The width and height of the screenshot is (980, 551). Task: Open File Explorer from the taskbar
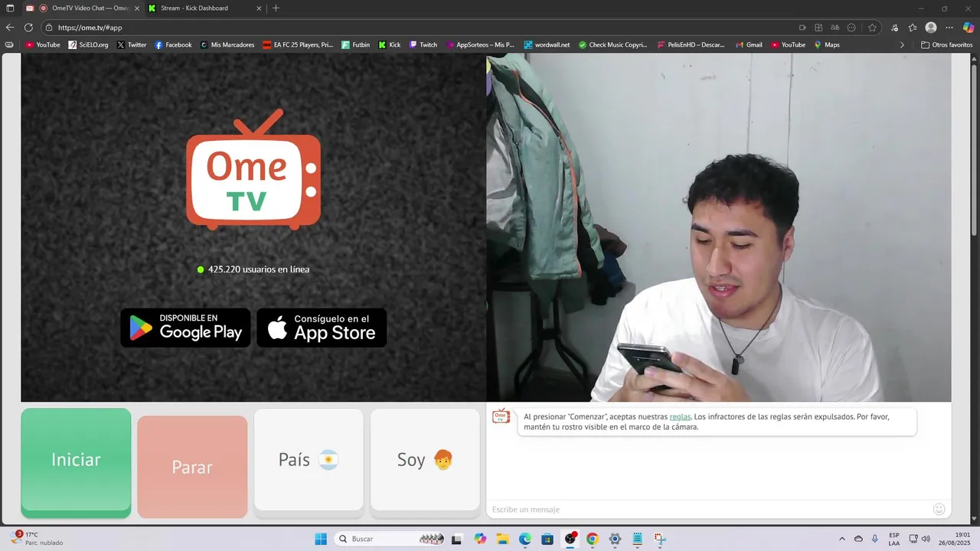click(x=503, y=539)
